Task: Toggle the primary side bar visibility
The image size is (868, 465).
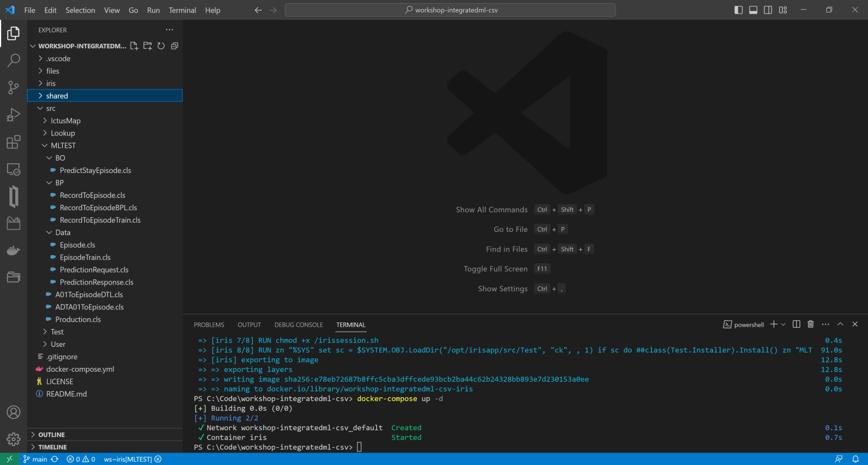Action: (738, 10)
